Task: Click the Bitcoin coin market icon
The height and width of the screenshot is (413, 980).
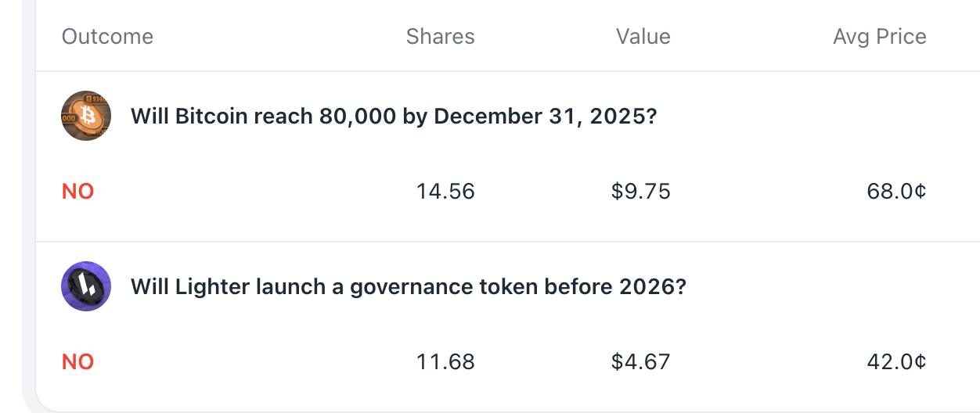Action: click(86, 116)
